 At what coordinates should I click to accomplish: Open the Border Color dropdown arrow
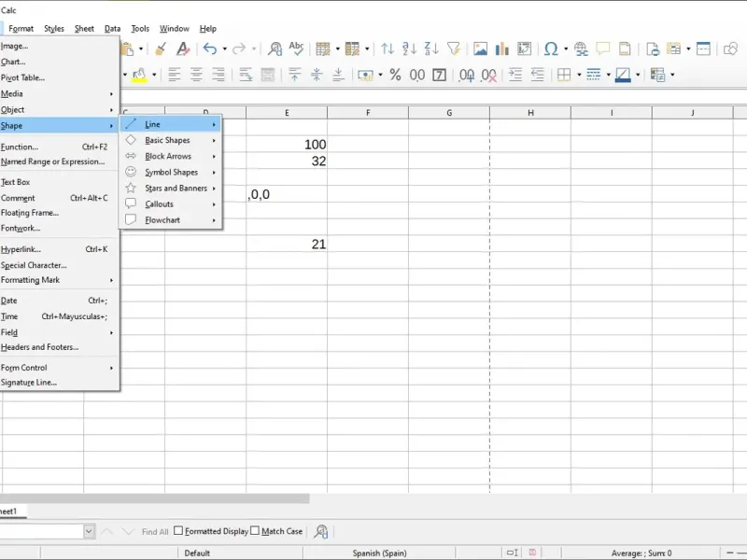pos(638,75)
